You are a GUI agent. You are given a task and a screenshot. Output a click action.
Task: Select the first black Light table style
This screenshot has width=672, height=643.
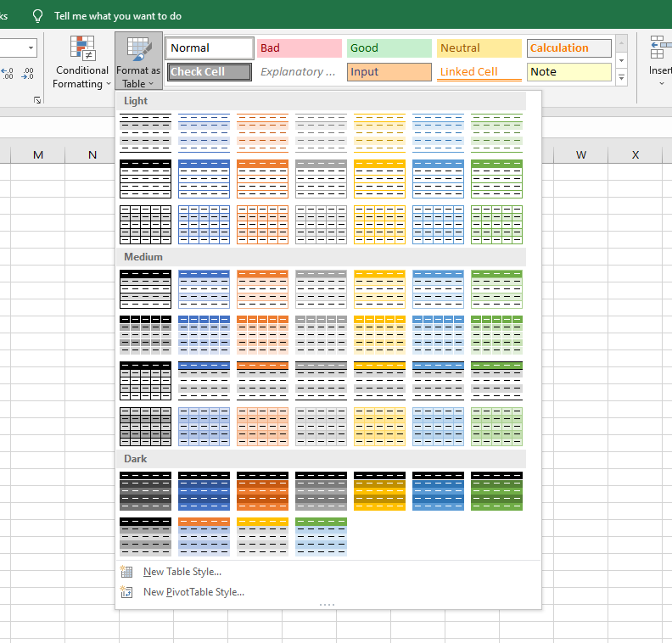(145, 132)
